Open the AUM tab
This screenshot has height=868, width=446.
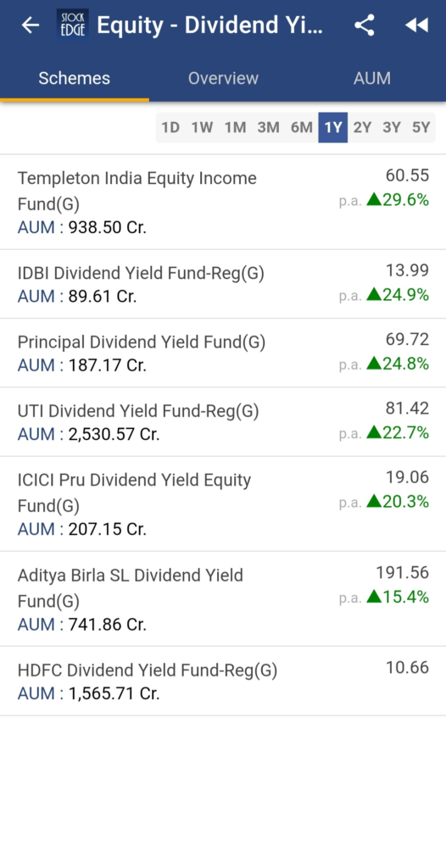pos(371,78)
